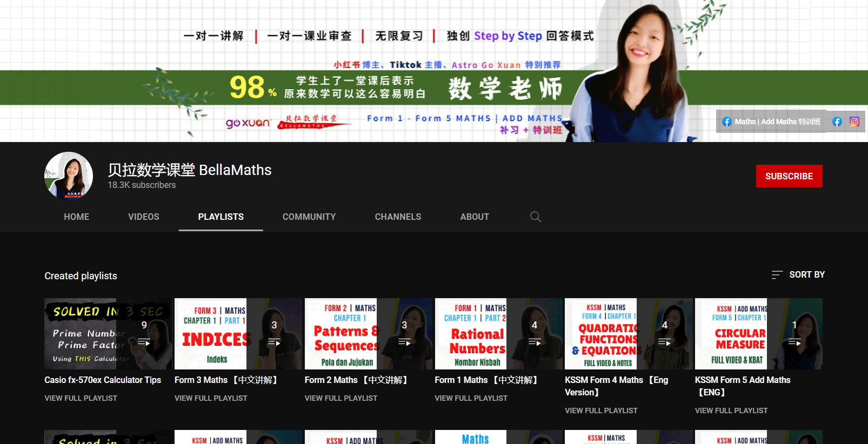Switch to the Home tab
This screenshot has width=868, height=444.
(76, 217)
